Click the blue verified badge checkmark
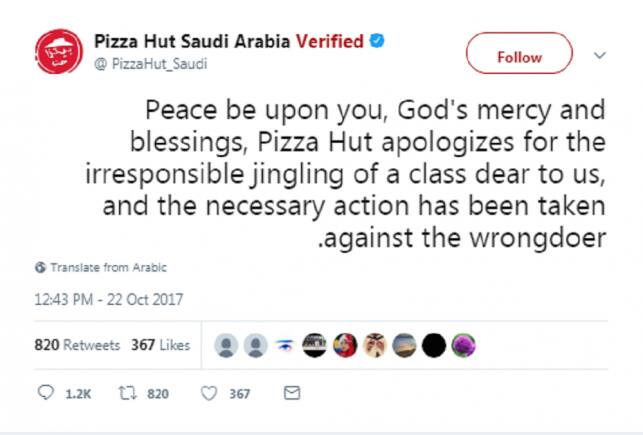643x435 pixels. pyautogui.click(x=379, y=42)
